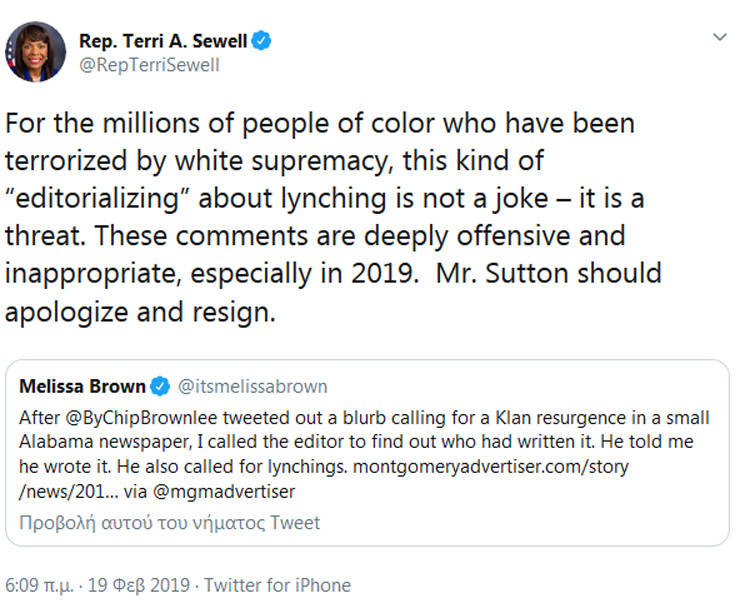Click Rep. Terri A. Sewell's profile avatar
Image resolution: width=735 pixels, height=603 pixels.
point(36,52)
